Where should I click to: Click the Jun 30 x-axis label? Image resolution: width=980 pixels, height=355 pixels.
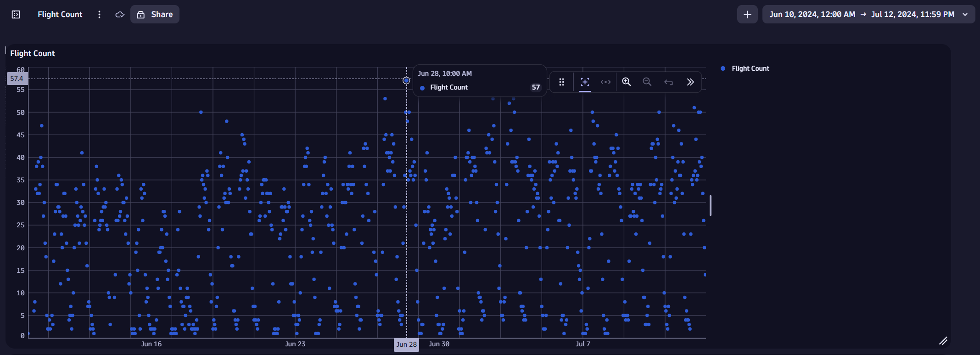coord(439,344)
